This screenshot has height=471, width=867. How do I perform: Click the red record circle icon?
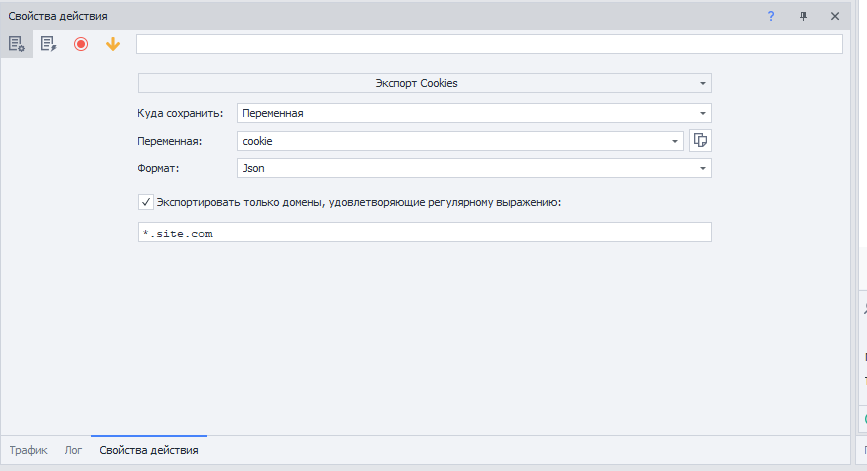[x=81, y=44]
